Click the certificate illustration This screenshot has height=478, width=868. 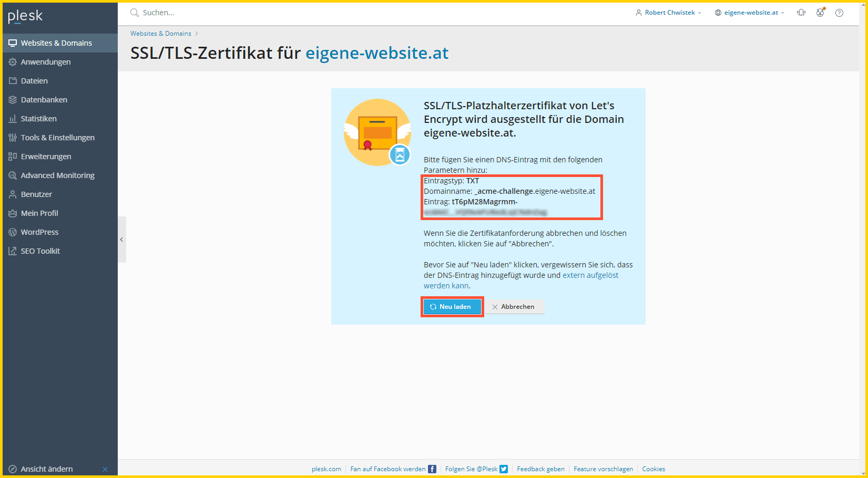pos(377,132)
